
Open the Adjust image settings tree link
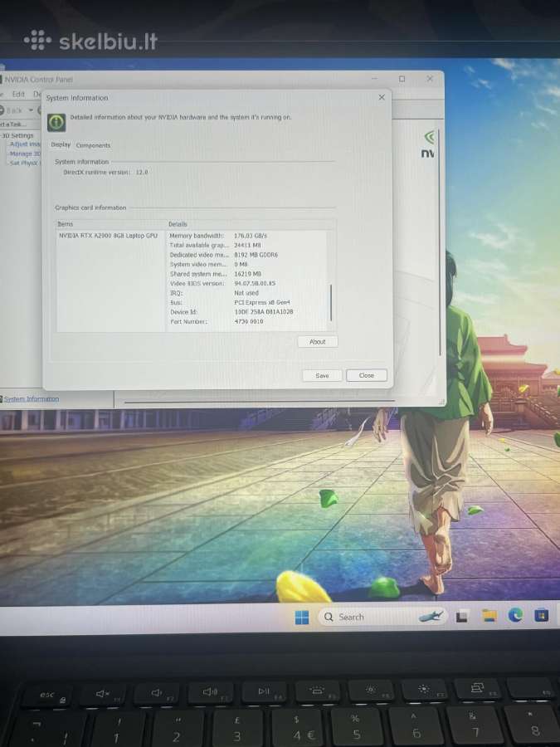coord(25,144)
